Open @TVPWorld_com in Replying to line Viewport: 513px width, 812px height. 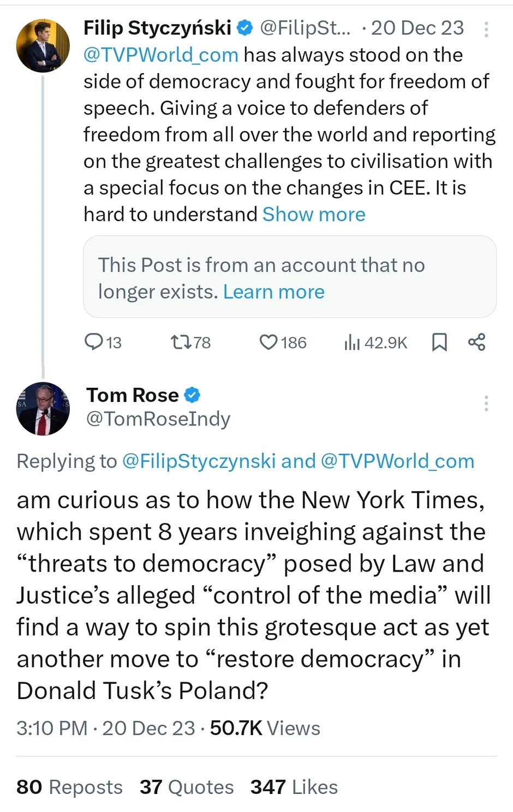coord(397,461)
